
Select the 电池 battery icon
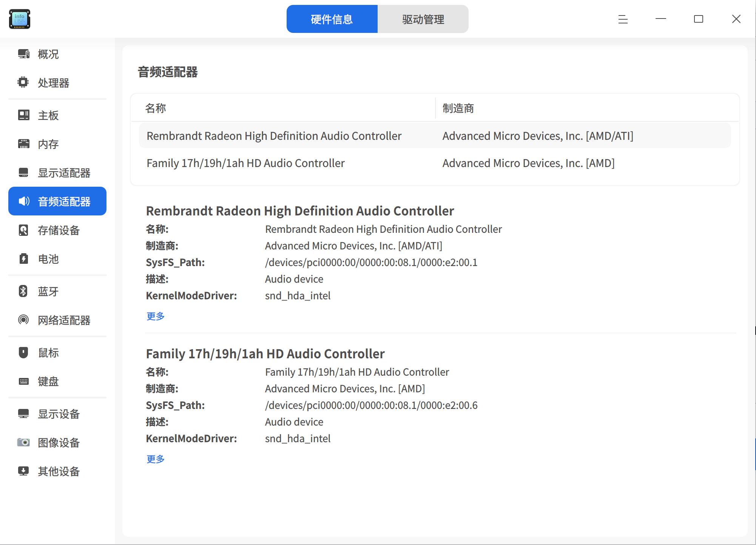coord(24,259)
